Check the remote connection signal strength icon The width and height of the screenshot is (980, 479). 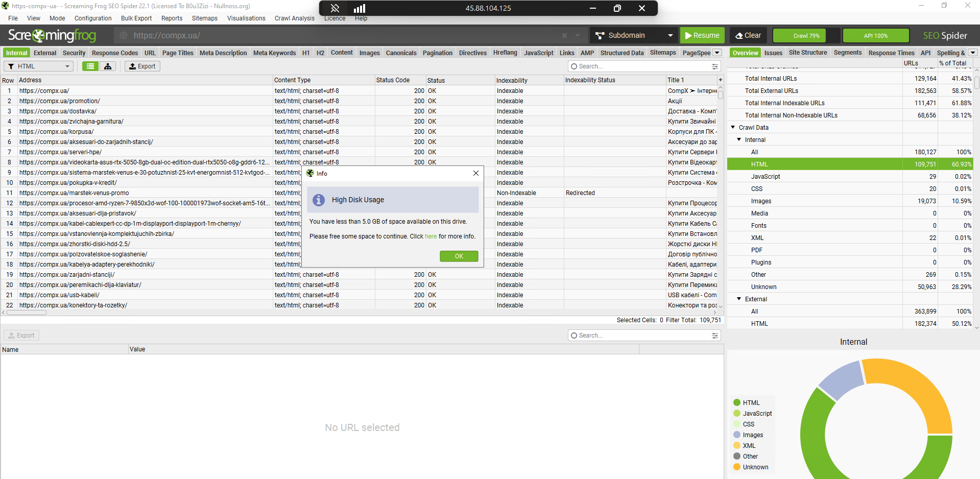point(360,8)
